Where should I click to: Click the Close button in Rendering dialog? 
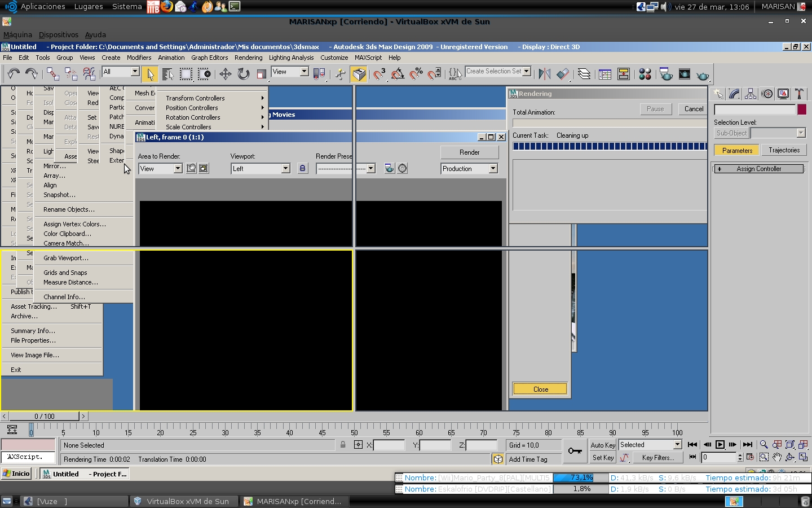tap(540, 389)
